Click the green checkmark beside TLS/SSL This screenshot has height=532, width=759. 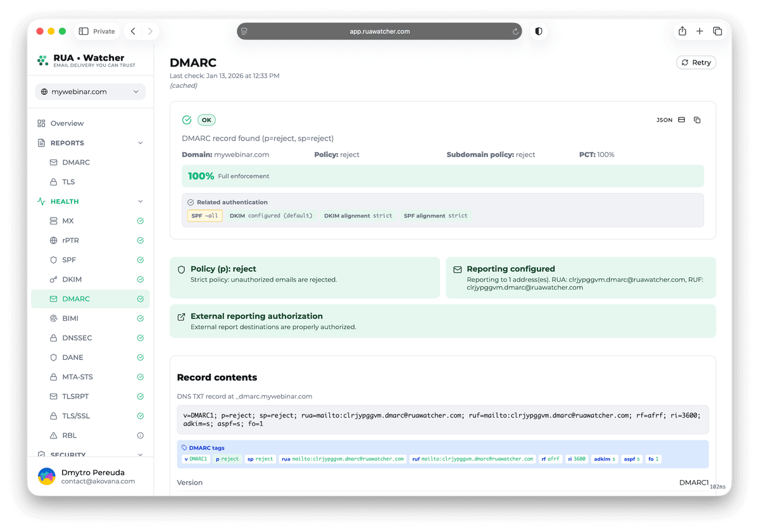coord(140,416)
